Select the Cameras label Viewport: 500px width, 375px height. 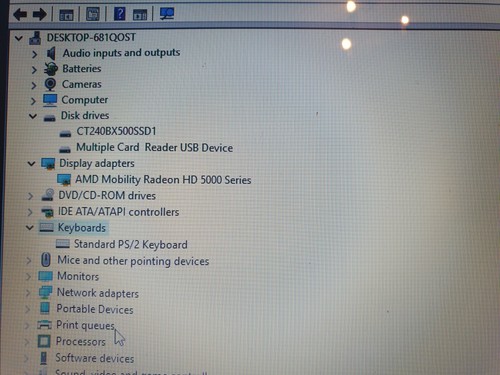82,84
